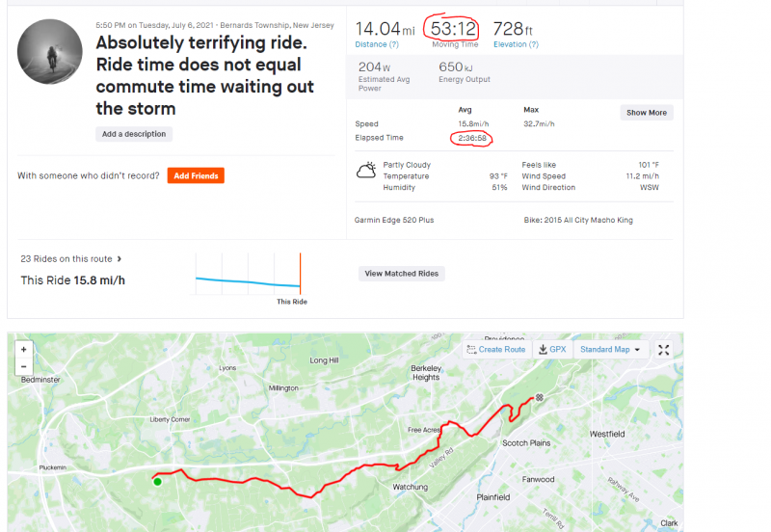This screenshot has width=771, height=532.
Task: Open the Elevation help link
Action: click(x=516, y=44)
